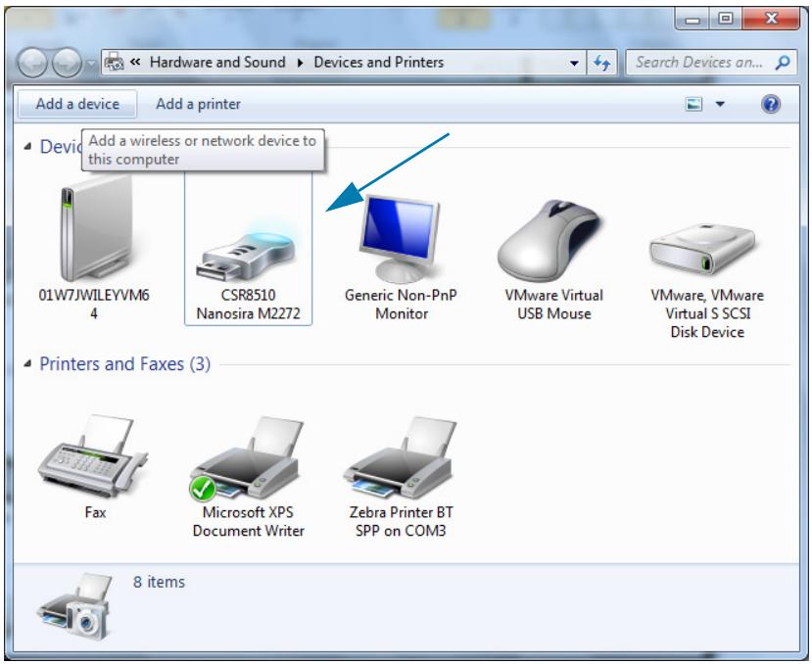
Task: Select the Fax printer icon
Action: 93,456
